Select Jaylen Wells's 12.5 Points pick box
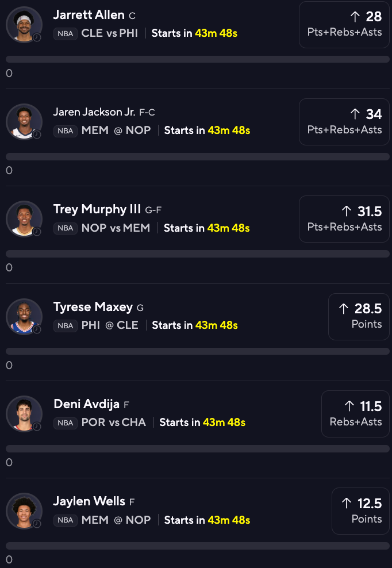The width and height of the screenshot is (392, 568). pyautogui.click(x=360, y=511)
